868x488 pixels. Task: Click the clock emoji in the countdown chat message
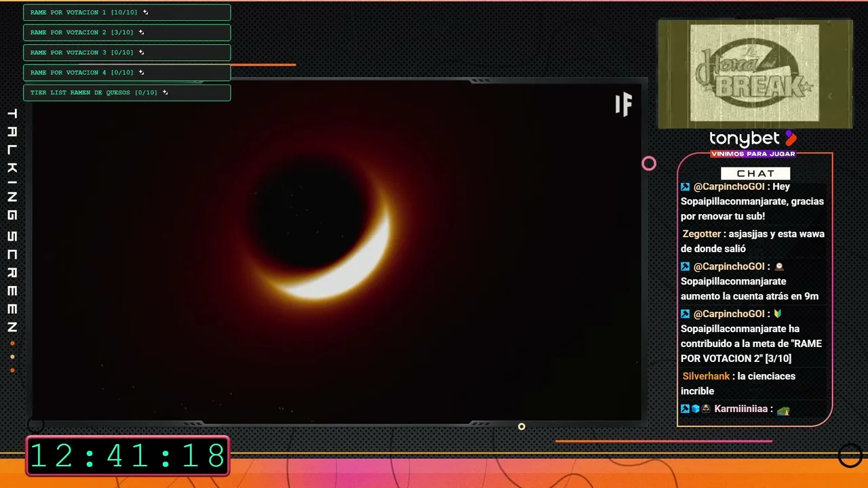pyautogui.click(x=779, y=266)
